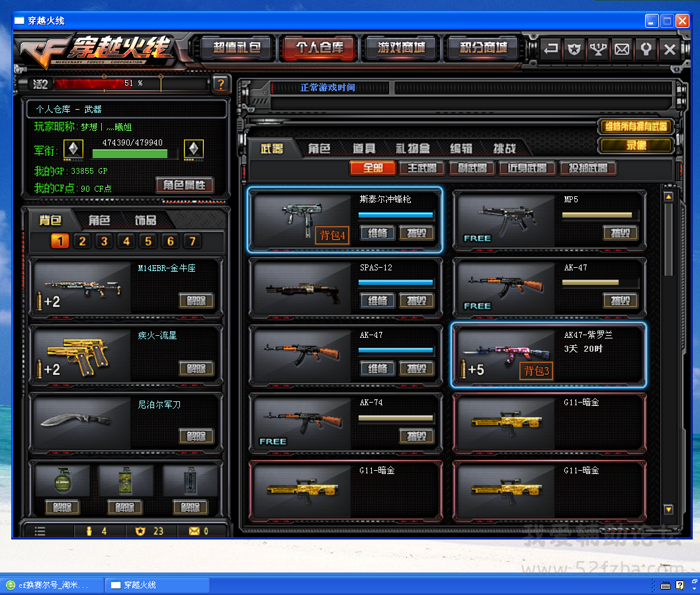The image size is (700, 595).
Task: Click the 维修所有拥有武器 button
Action: coord(636,127)
